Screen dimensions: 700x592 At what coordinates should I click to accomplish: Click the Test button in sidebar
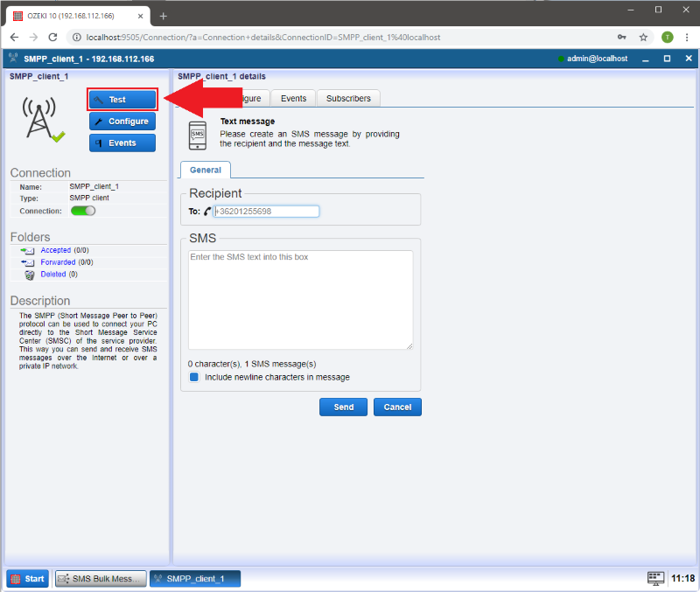coord(122,100)
